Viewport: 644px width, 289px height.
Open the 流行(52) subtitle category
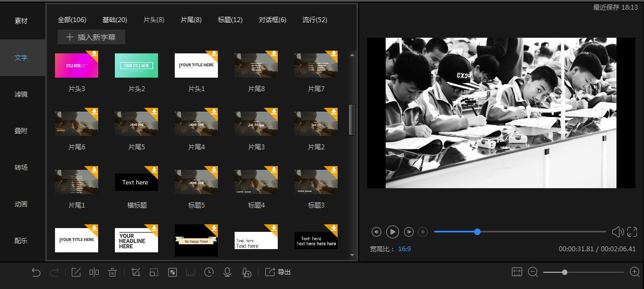click(314, 20)
